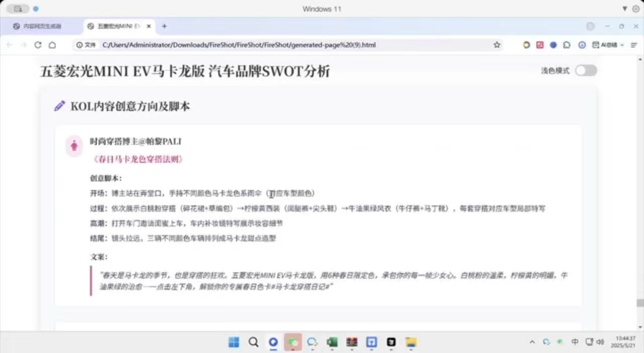Switch to the 内容网页生成器 tab

click(x=41, y=26)
